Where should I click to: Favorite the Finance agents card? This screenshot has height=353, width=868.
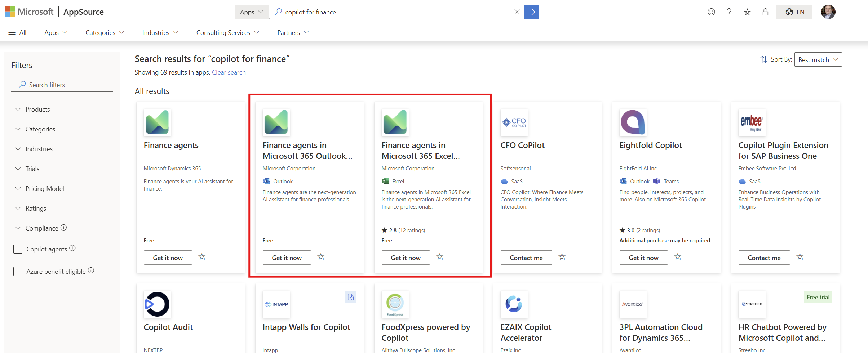[202, 257]
